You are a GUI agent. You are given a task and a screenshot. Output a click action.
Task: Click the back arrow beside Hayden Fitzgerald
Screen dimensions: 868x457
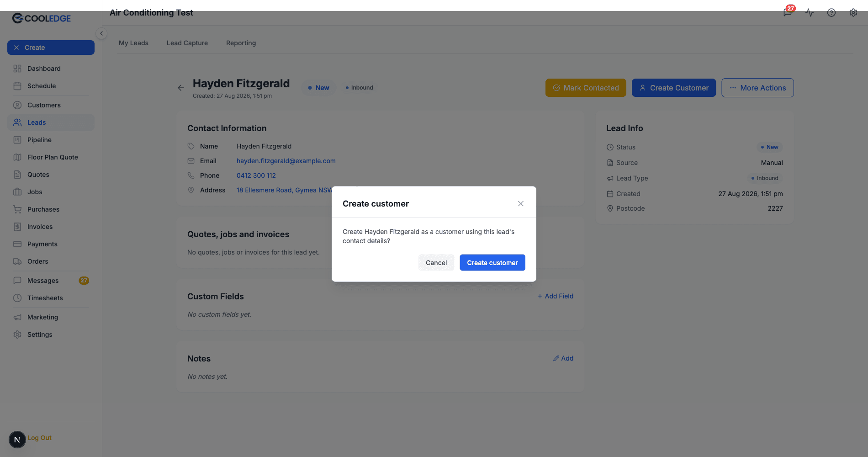(181, 88)
